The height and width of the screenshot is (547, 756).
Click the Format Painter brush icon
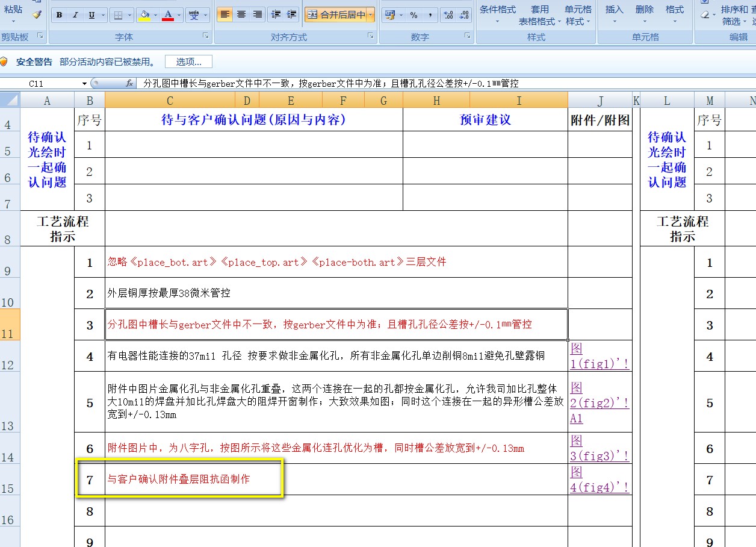(37, 14)
